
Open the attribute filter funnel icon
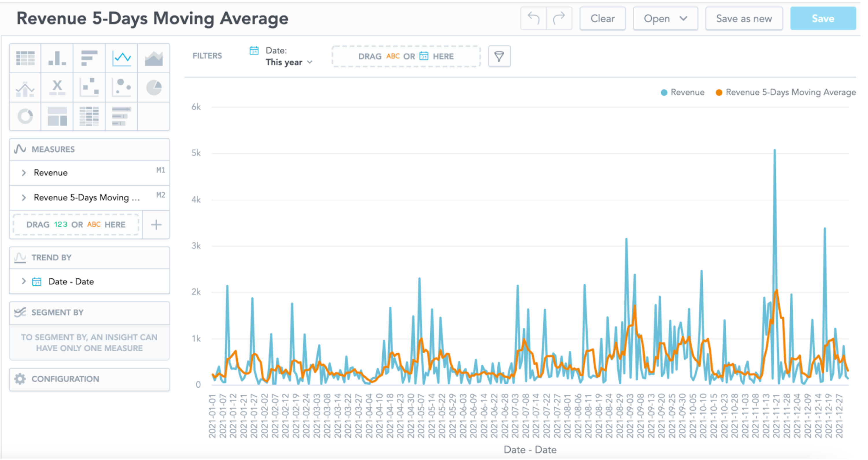pyautogui.click(x=499, y=56)
